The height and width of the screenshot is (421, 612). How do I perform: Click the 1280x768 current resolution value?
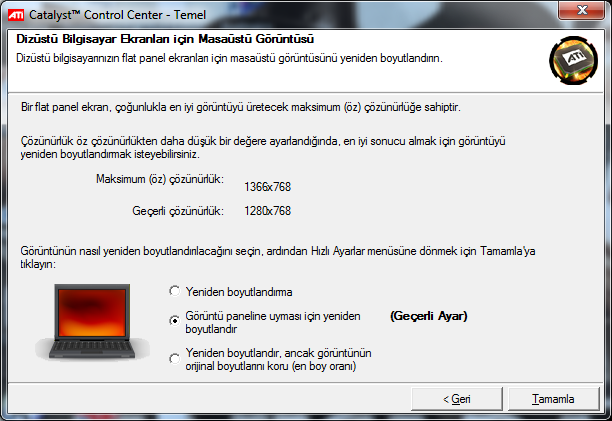pyautogui.click(x=268, y=211)
